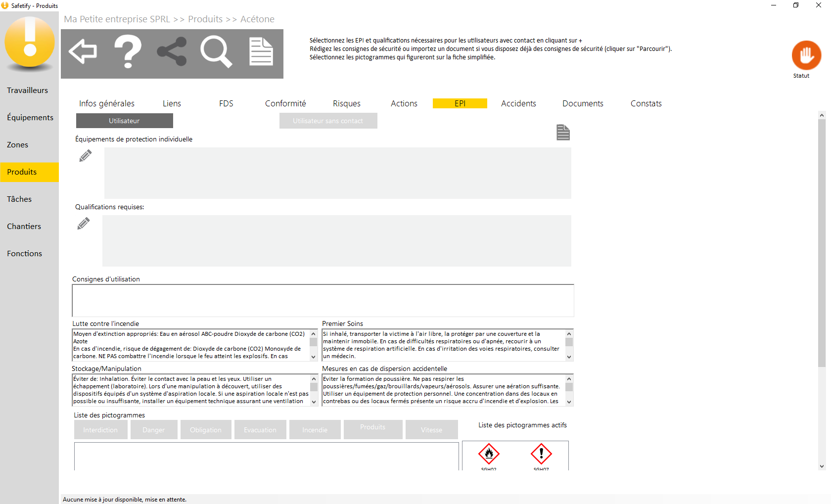This screenshot has width=831, height=504.
Task: Click the update status message at bottom
Action: [x=125, y=500]
